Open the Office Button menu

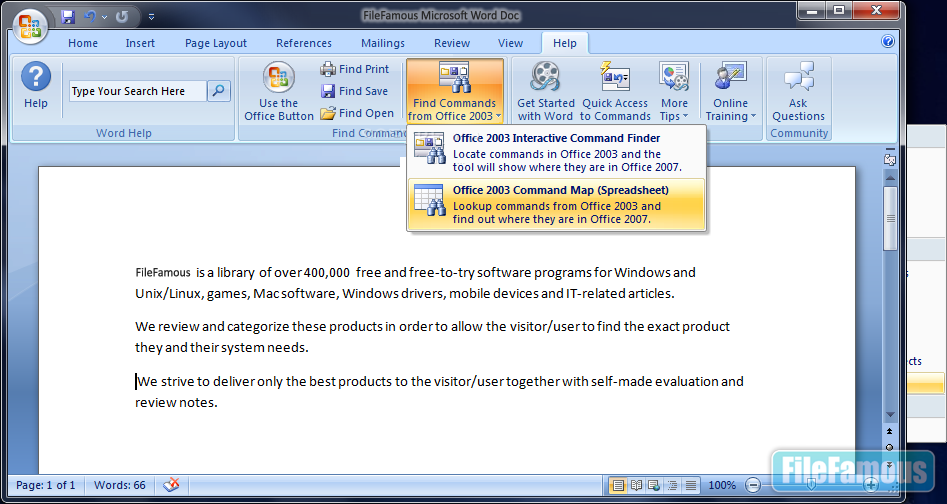30,25
